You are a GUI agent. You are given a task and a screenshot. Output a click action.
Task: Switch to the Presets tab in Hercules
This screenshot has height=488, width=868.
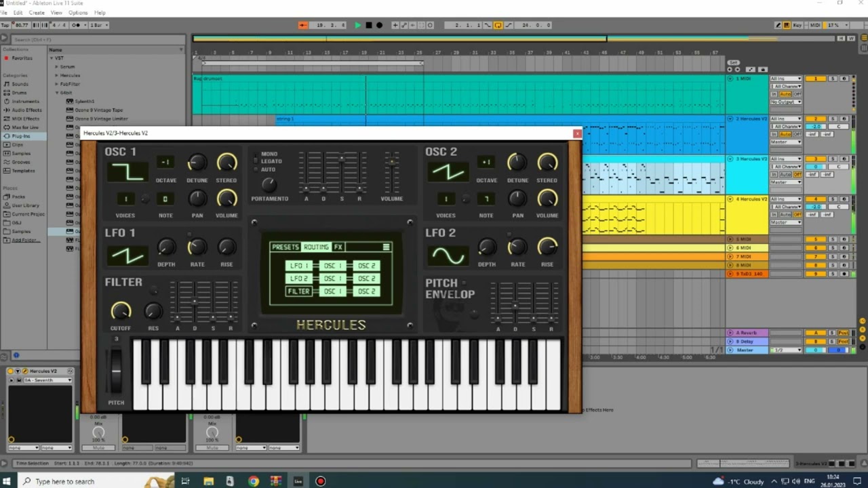285,247
